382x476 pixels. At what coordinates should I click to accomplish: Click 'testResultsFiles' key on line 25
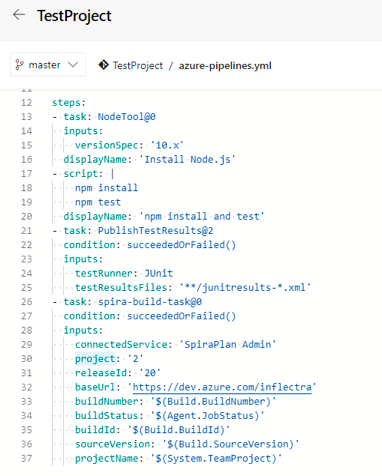coord(121,287)
